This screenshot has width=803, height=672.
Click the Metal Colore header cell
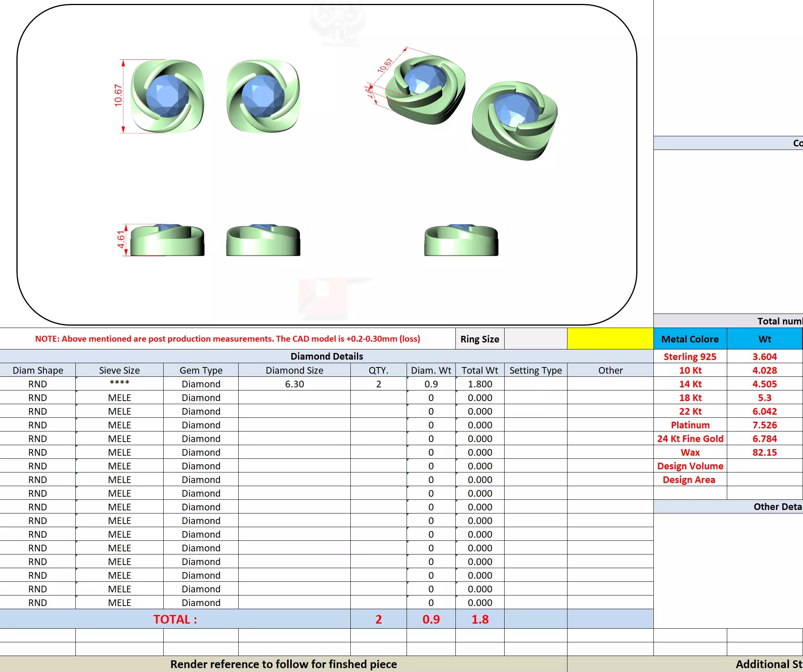690,339
